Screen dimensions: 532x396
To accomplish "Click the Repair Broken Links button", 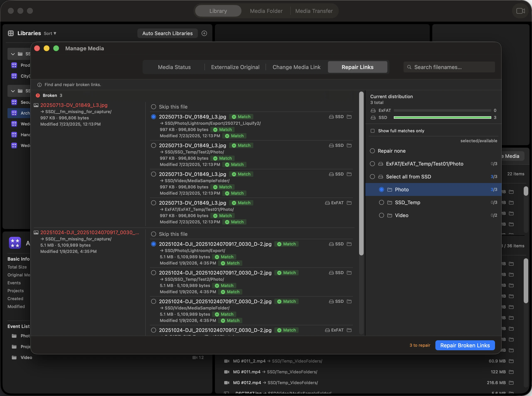I will [x=465, y=345].
